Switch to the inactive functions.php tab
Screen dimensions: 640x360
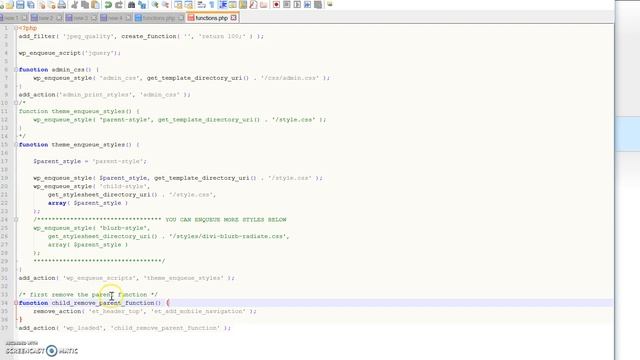click(x=158, y=18)
